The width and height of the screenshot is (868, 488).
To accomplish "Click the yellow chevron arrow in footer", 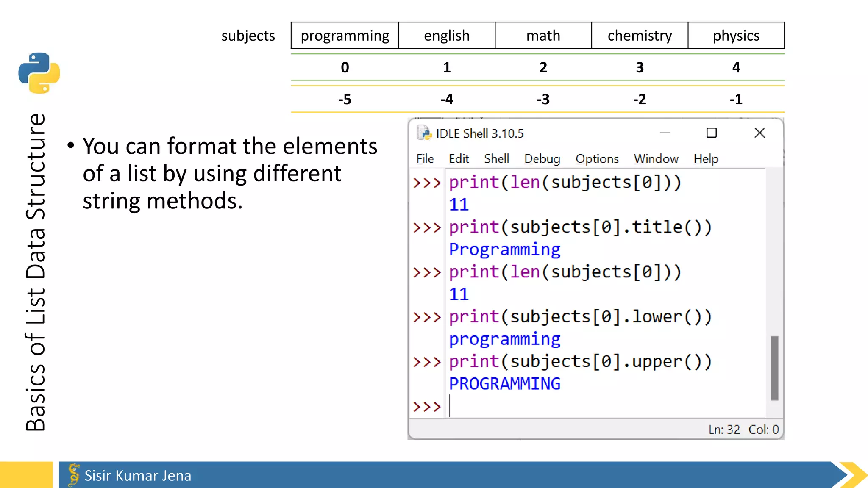I will coord(854,475).
